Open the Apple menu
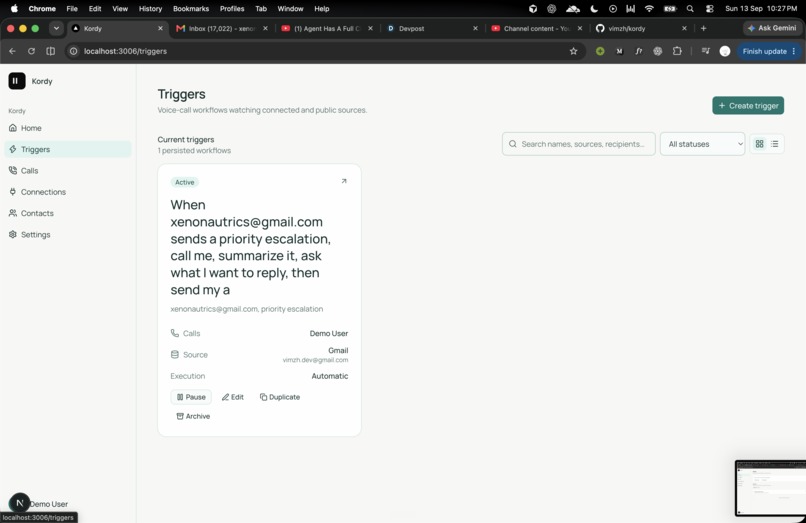This screenshot has height=523, width=806. (x=14, y=8)
